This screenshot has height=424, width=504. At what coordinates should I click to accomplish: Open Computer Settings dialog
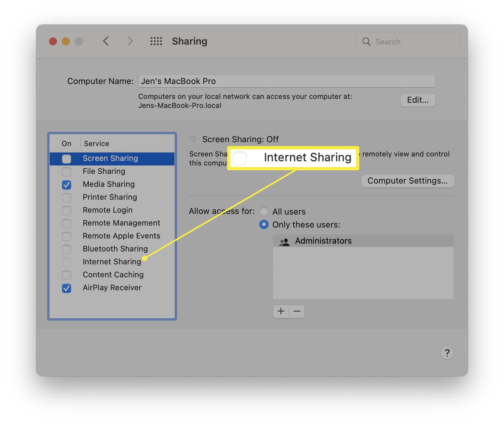coord(408,181)
